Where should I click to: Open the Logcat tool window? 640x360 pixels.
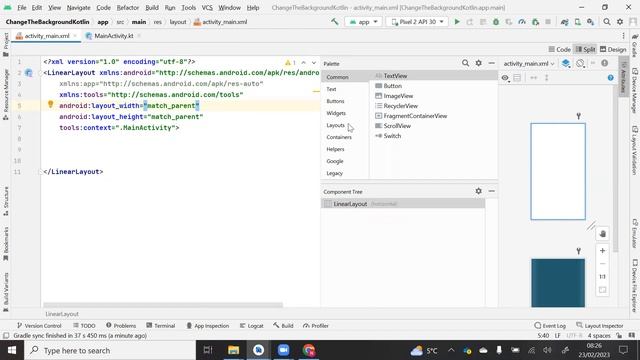(251, 326)
